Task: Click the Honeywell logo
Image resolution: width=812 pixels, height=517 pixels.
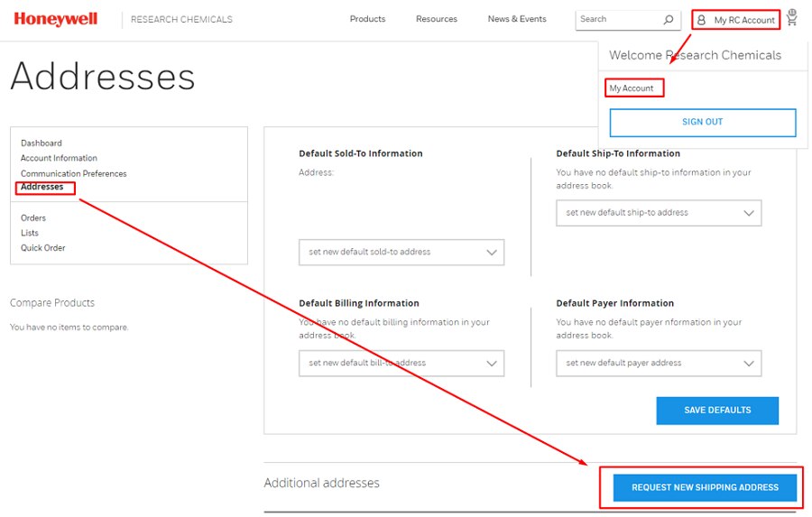Action: point(55,19)
